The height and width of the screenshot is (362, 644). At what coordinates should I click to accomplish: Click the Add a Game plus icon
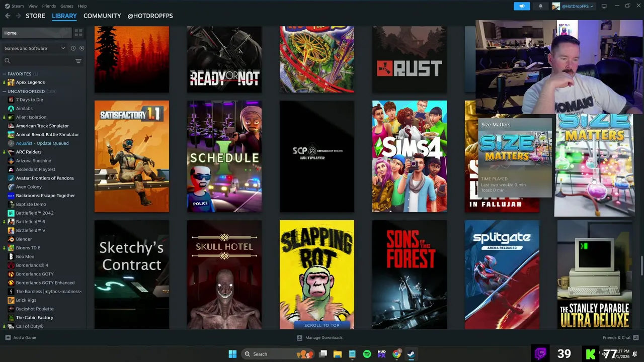(x=8, y=338)
